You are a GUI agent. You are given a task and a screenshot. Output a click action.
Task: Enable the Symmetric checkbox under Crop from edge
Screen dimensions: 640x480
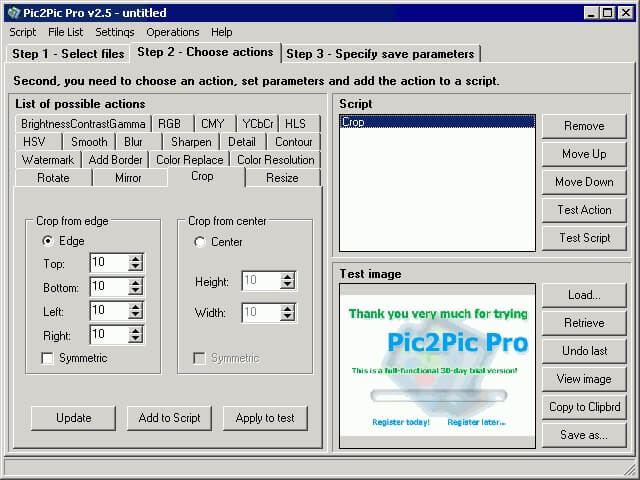click(x=47, y=358)
